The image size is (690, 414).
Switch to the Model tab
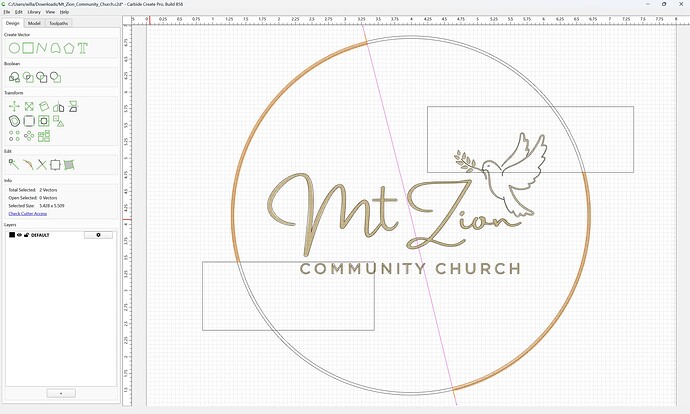34,23
